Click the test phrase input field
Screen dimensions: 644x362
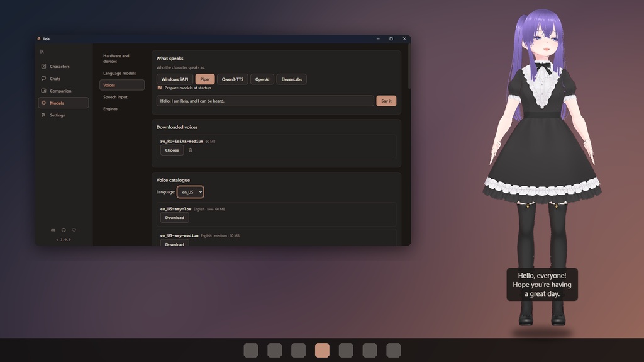265,101
